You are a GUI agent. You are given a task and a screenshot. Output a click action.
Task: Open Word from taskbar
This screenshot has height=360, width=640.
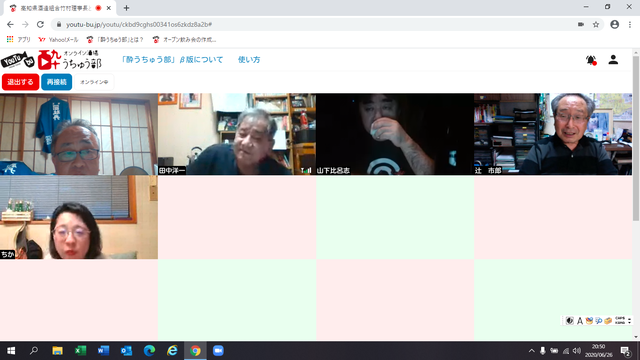pyautogui.click(x=103, y=351)
